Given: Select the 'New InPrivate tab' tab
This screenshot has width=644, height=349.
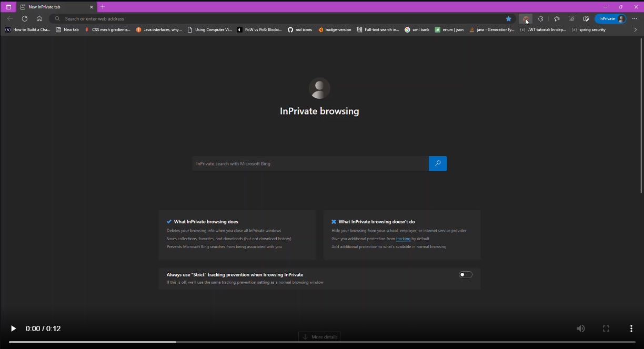Looking at the screenshot, I should (56, 7).
